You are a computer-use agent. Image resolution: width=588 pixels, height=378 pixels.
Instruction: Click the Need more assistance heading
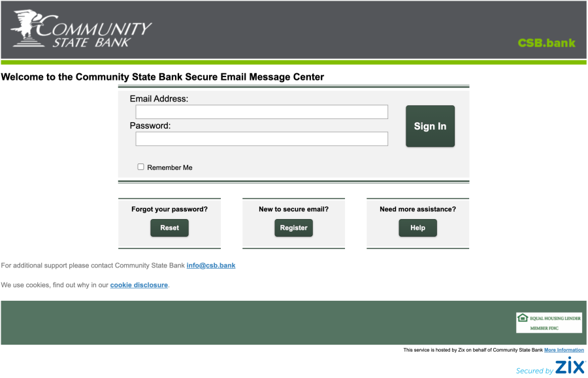point(417,209)
